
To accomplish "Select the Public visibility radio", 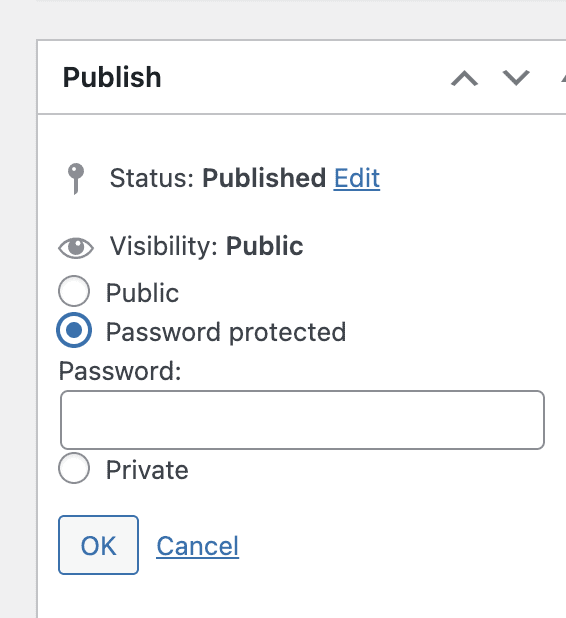I will pyautogui.click(x=74, y=291).
